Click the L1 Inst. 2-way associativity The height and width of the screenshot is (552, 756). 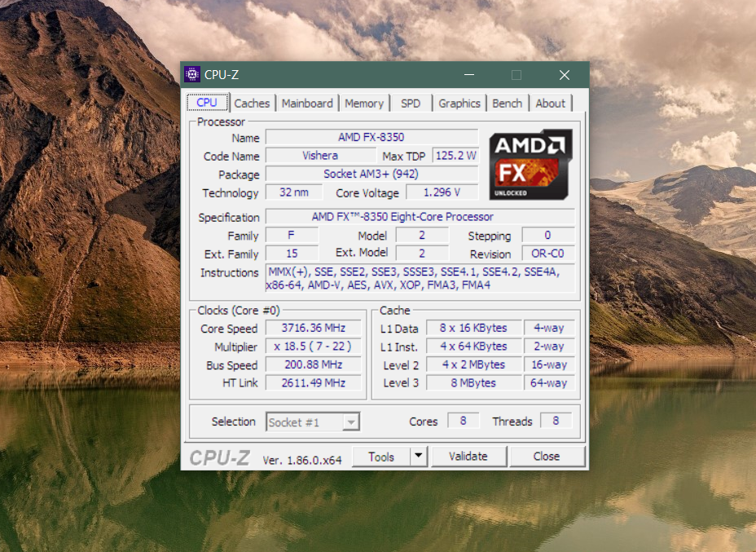549,347
